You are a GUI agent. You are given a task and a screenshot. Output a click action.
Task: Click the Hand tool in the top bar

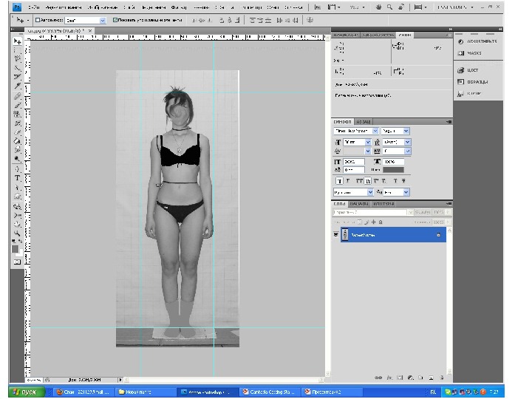point(378,7)
